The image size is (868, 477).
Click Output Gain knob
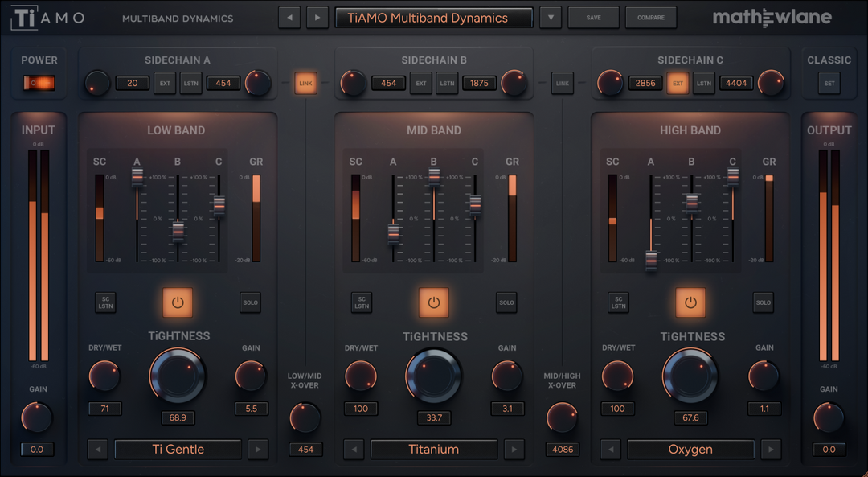click(829, 417)
